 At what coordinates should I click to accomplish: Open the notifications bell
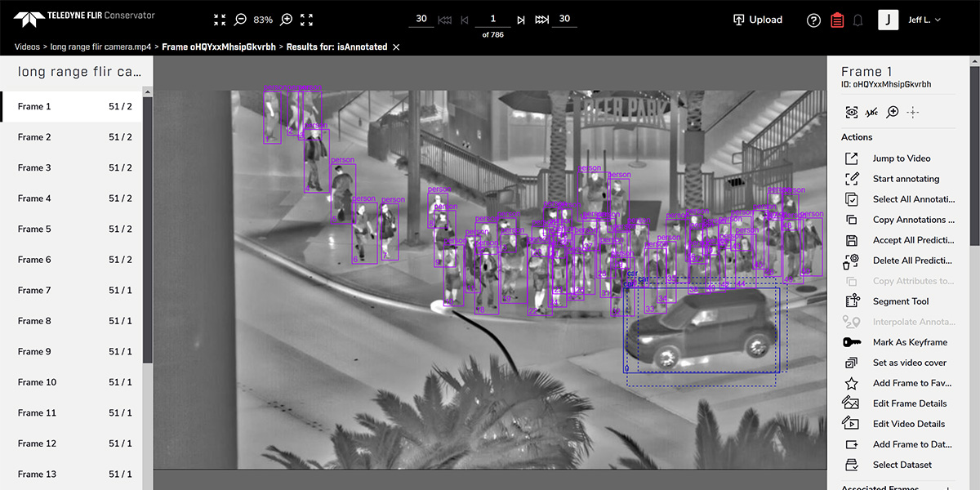(x=857, y=20)
